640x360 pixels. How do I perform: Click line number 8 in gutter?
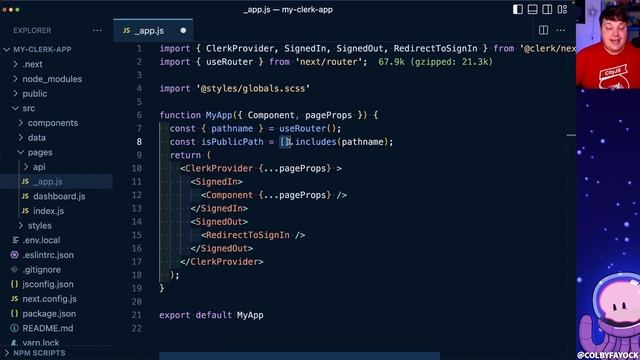click(x=139, y=142)
